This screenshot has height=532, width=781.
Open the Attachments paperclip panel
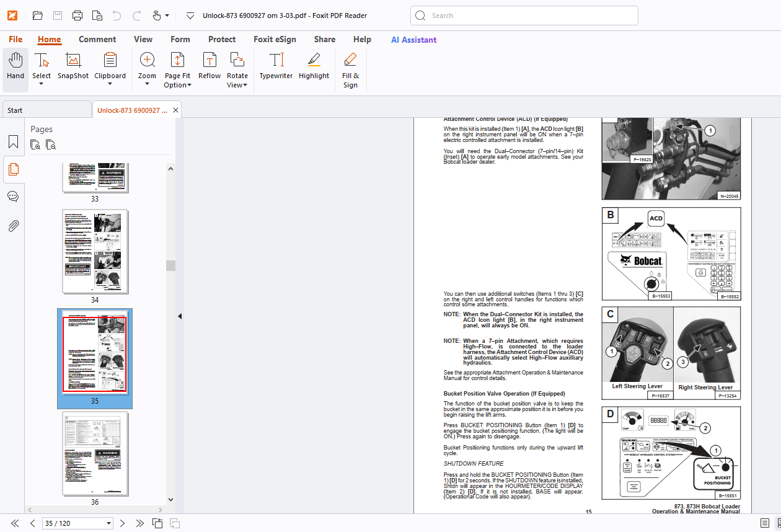click(13, 225)
